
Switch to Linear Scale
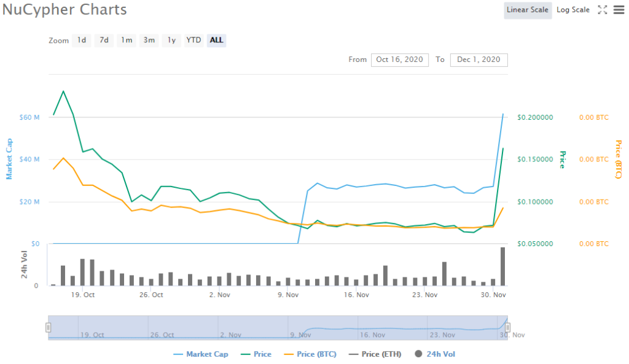point(527,10)
